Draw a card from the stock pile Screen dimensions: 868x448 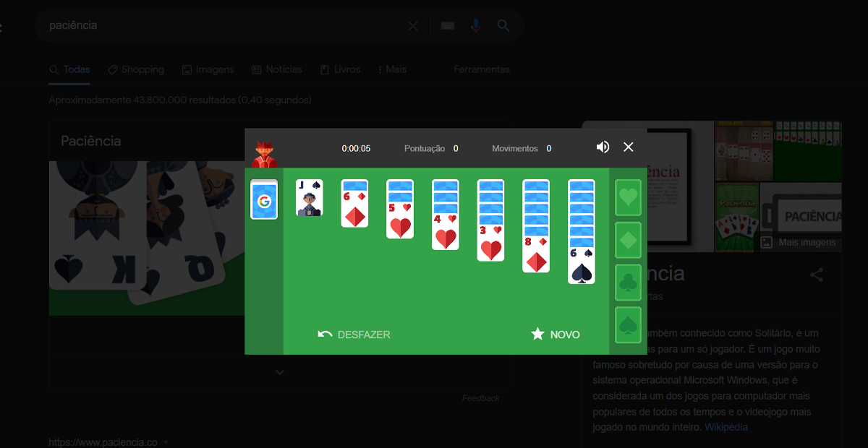click(264, 199)
